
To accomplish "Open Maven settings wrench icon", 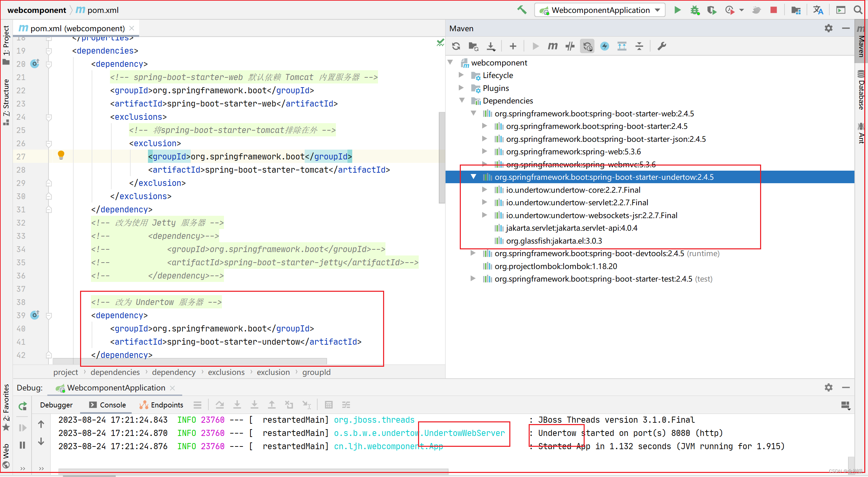I will tap(662, 46).
